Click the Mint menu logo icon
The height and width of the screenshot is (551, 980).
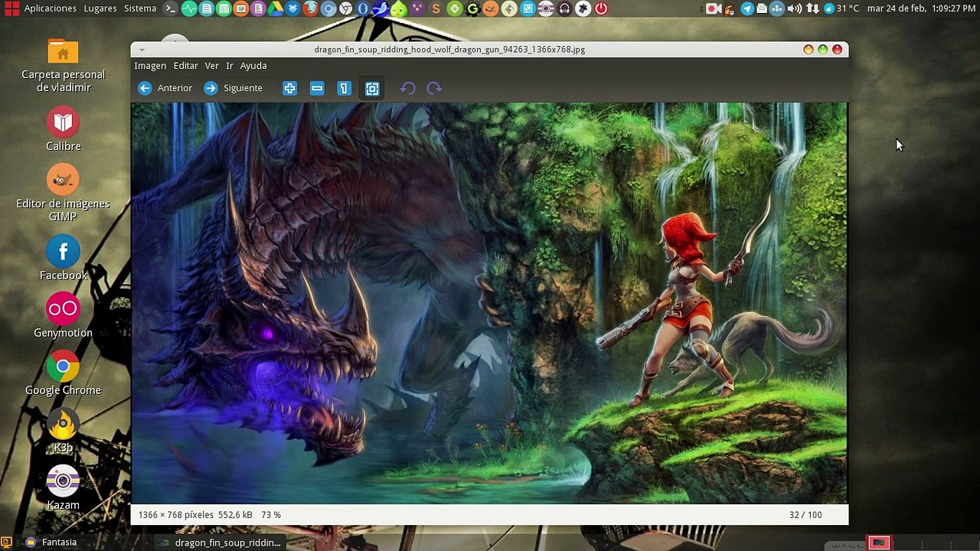11,8
